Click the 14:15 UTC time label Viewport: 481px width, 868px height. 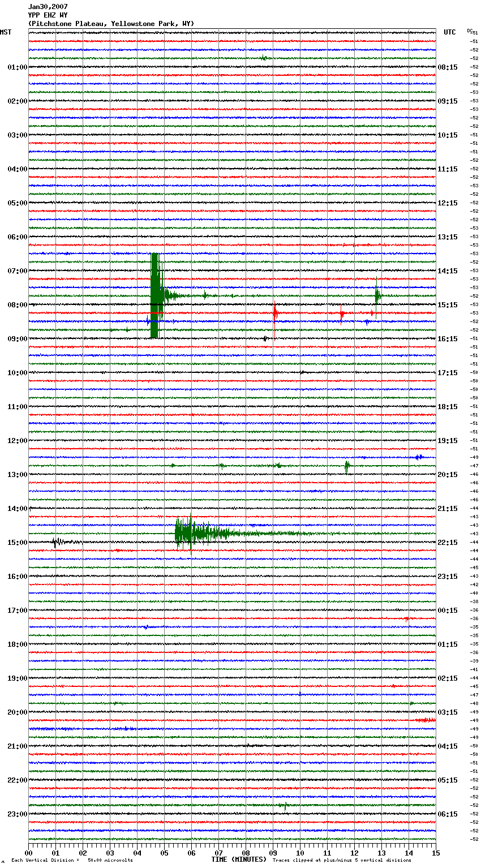coord(448,271)
